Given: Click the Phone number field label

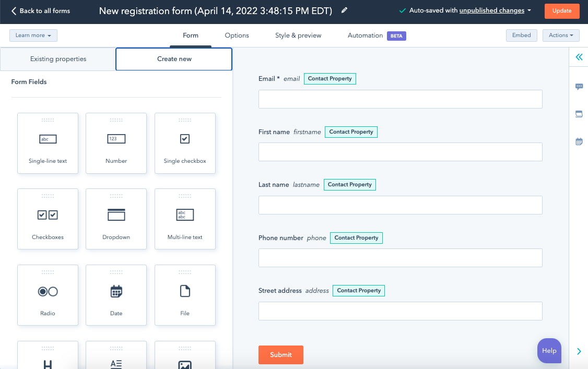Looking at the screenshot, I should click(280, 238).
